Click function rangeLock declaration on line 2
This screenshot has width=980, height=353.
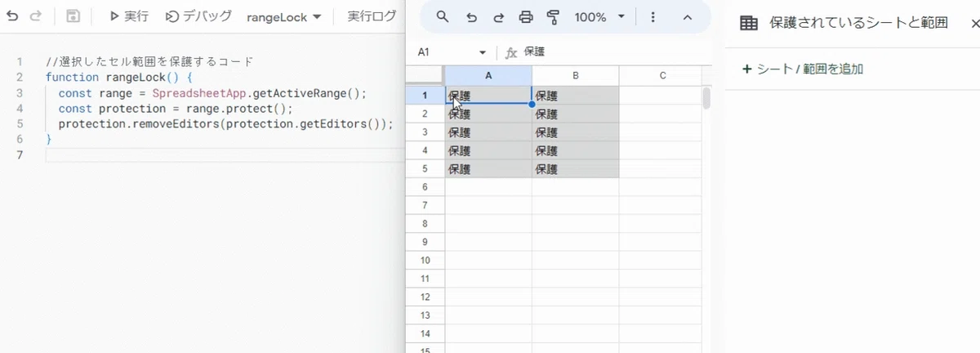[119, 78]
